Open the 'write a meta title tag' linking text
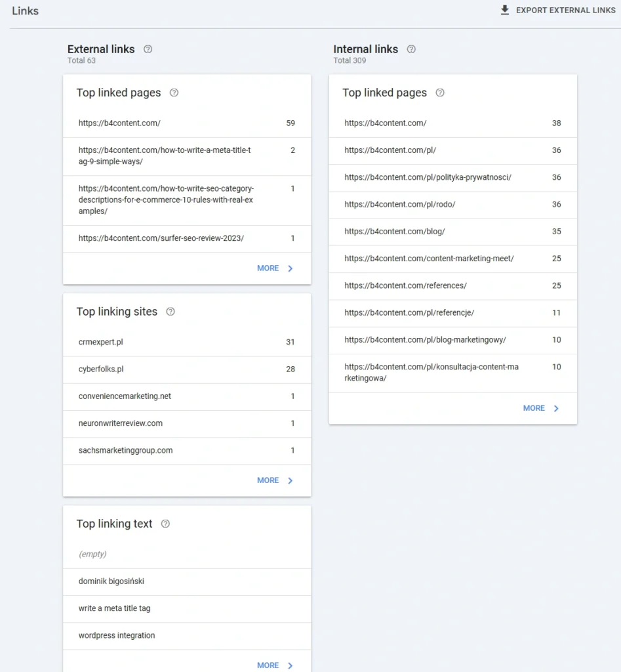621x672 pixels. click(187, 608)
